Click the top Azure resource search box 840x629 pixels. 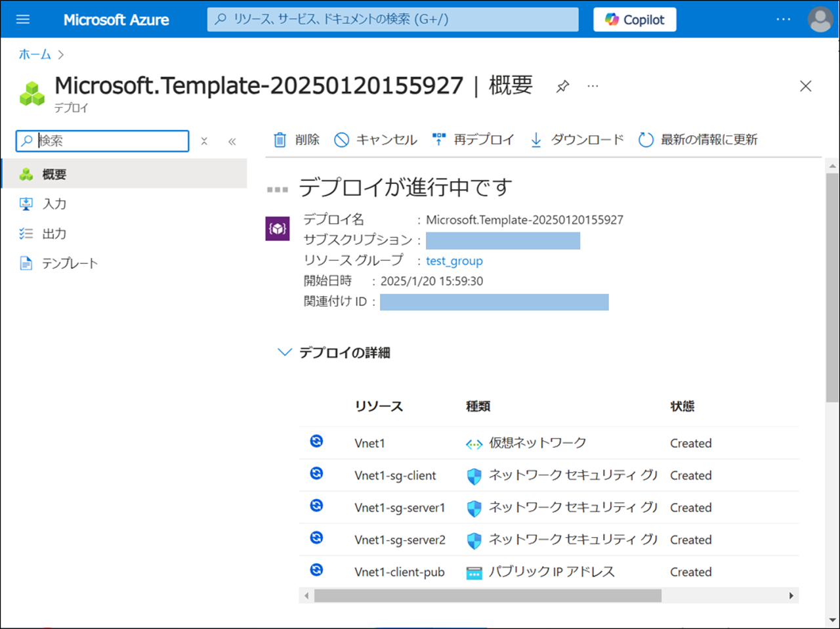click(392, 20)
